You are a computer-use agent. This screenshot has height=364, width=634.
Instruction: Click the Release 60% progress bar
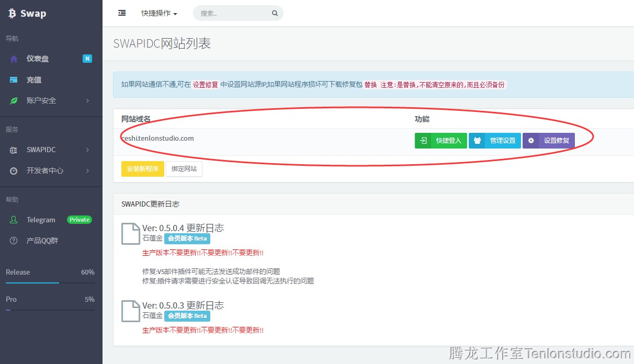(50, 283)
